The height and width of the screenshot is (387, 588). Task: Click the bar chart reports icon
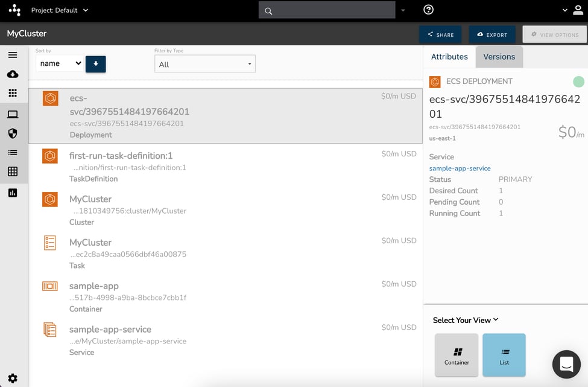pyautogui.click(x=13, y=193)
